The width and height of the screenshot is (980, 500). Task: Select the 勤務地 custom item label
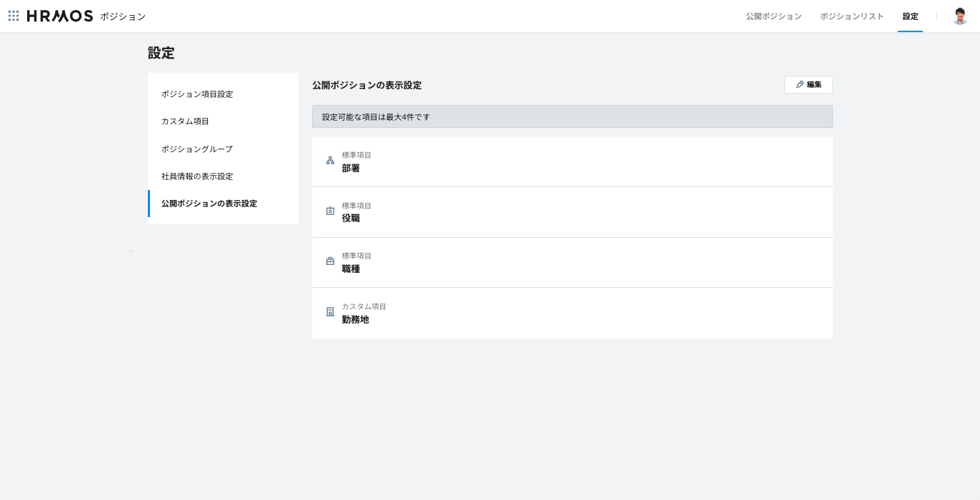click(355, 320)
